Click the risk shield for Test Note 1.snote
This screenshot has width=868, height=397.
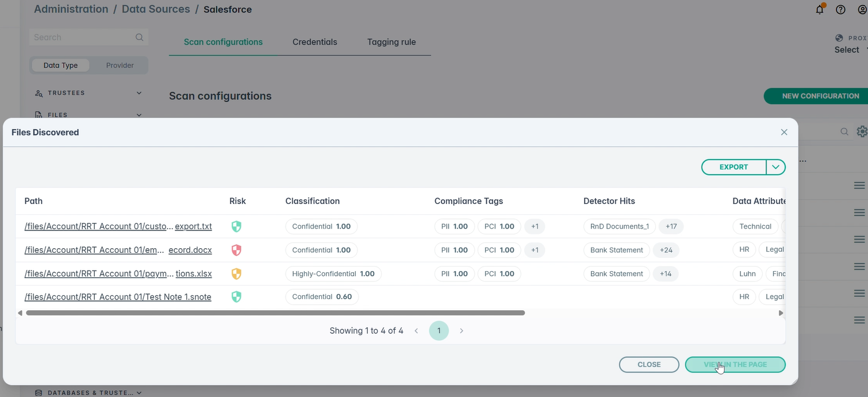point(236,296)
